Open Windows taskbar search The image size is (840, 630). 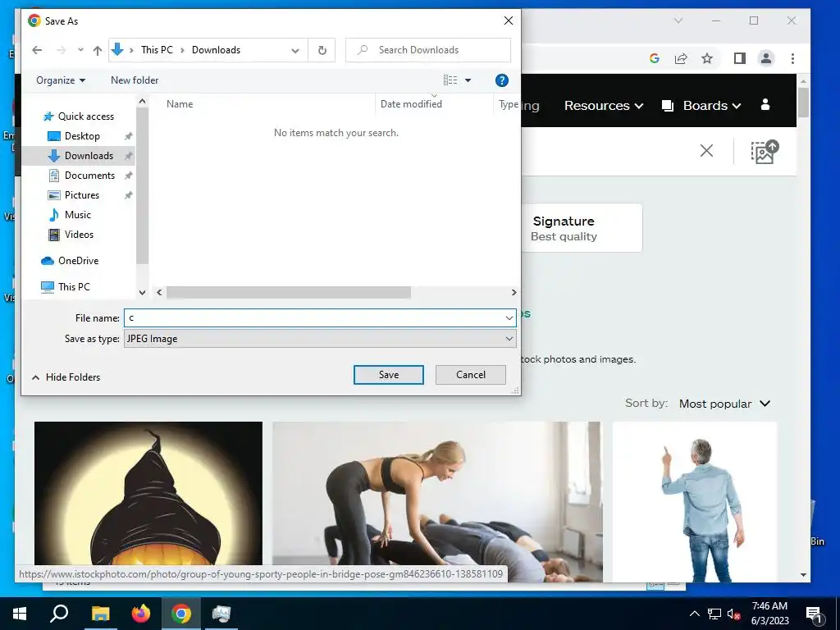[59, 614]
